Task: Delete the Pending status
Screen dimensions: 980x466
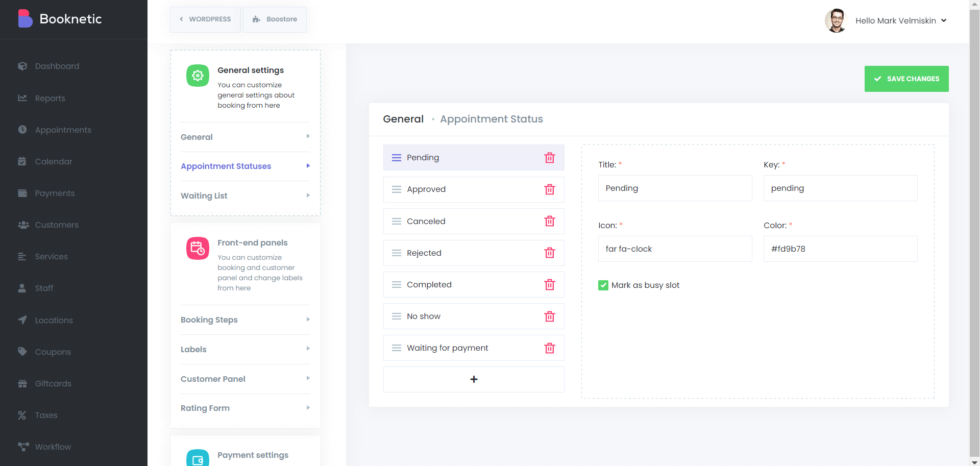Action: pos(550,158)
